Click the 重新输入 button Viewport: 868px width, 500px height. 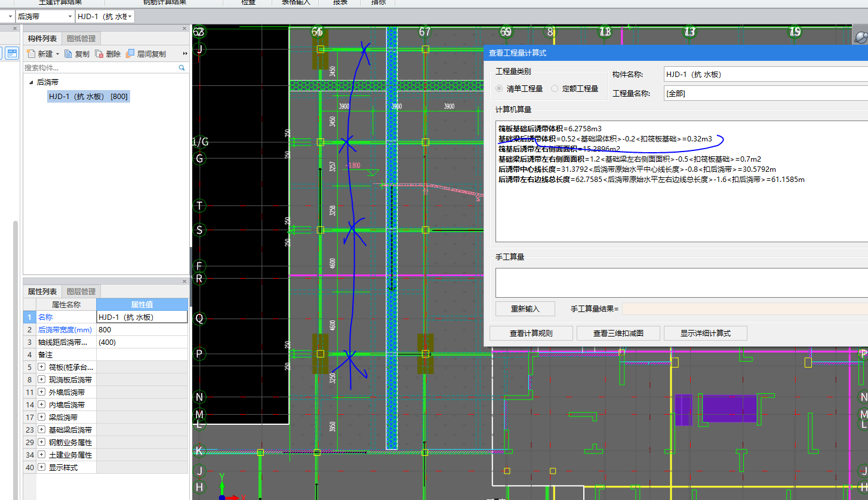(x=525, y=309)
